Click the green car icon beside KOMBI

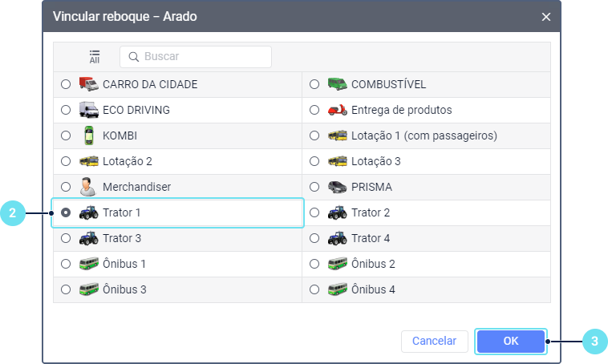click(89, 135)
